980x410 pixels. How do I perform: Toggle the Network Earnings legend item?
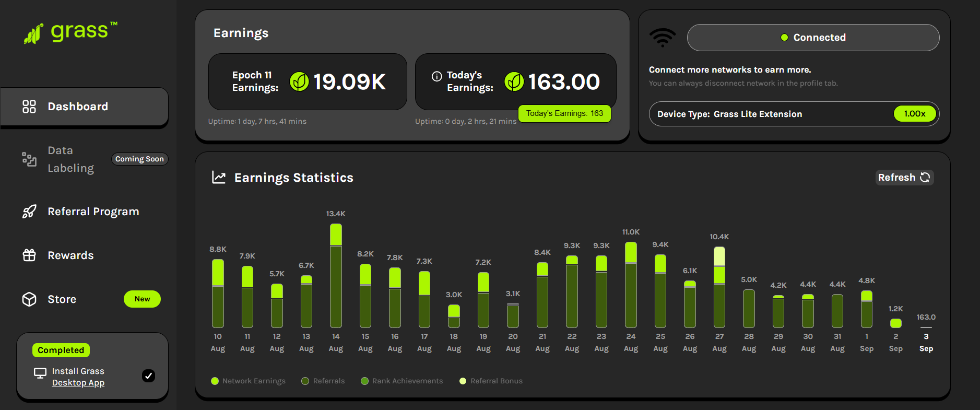click(x=248, y=381)
